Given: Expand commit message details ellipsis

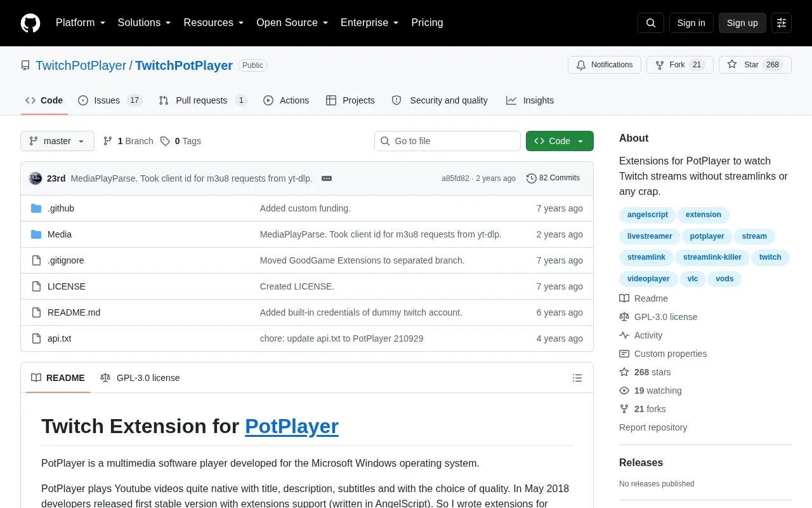Looking at the screenshot, I should tap(327, 178).
